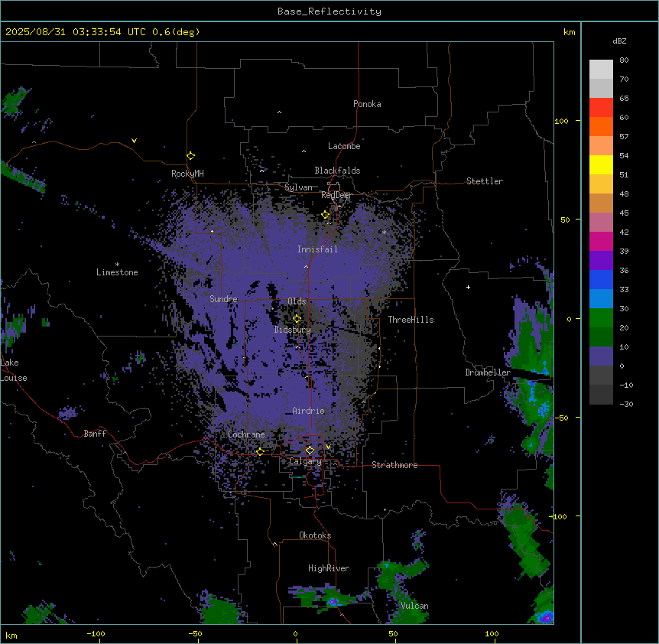
Task: Select the yellow diamond marker below Cochrane
Action: (x=260, y=452)
